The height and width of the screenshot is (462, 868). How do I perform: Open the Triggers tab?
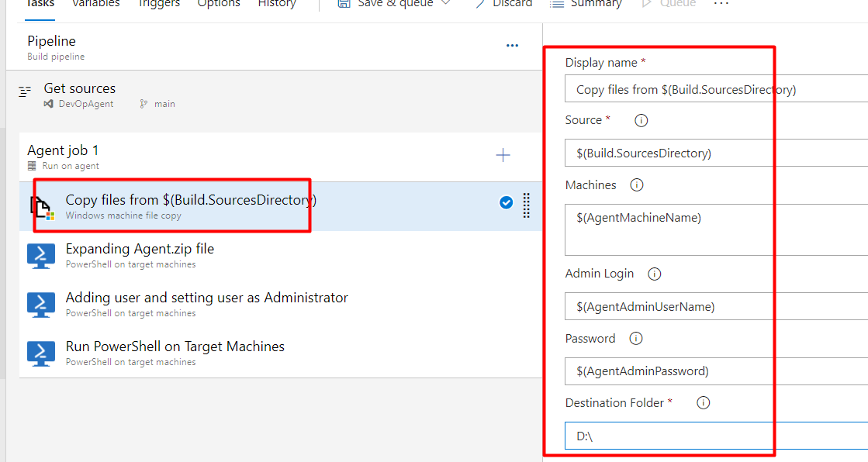point(158,3)
